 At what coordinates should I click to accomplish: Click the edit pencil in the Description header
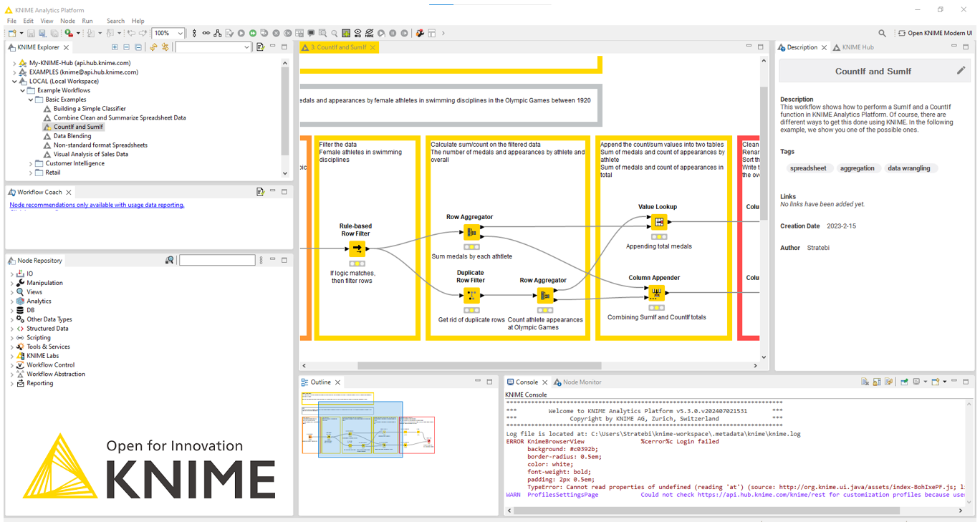click(x=961, y=71)
